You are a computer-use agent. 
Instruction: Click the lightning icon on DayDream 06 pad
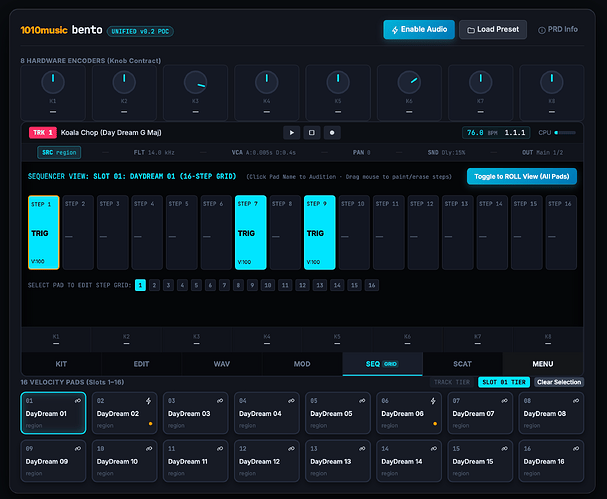click(x=433, y=401)
